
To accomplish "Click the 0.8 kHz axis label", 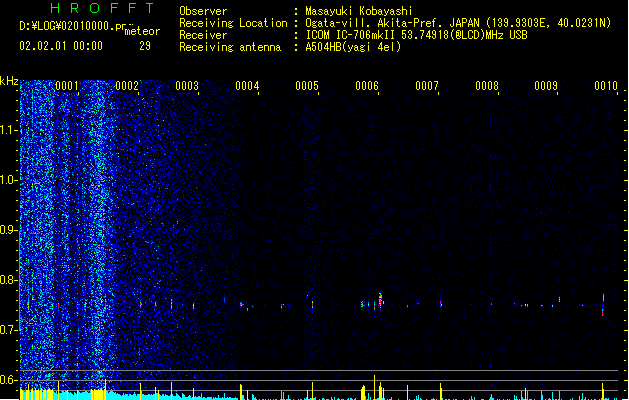I will (x=8, y=280).
